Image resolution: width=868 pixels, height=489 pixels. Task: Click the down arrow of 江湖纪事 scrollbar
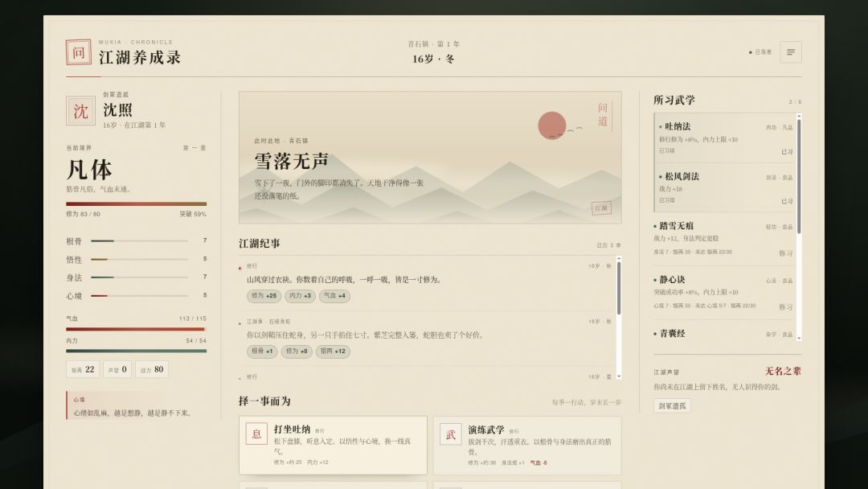coord(618,376)
